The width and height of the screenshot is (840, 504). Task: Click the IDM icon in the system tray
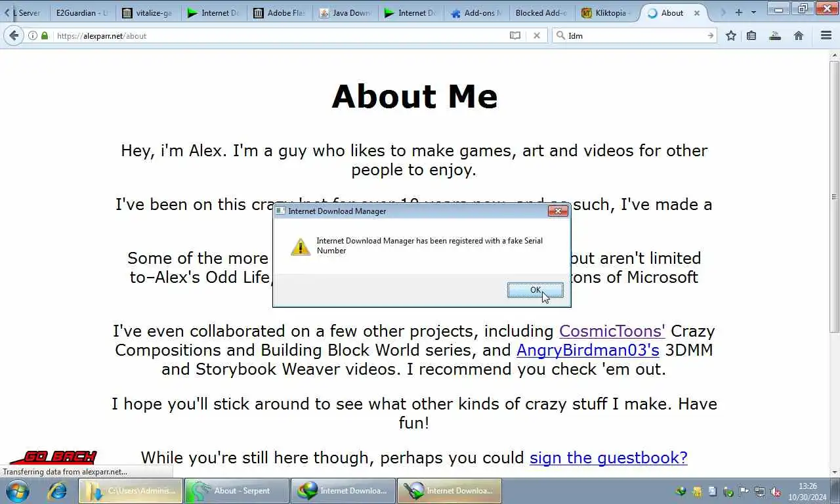pos(681,491)
